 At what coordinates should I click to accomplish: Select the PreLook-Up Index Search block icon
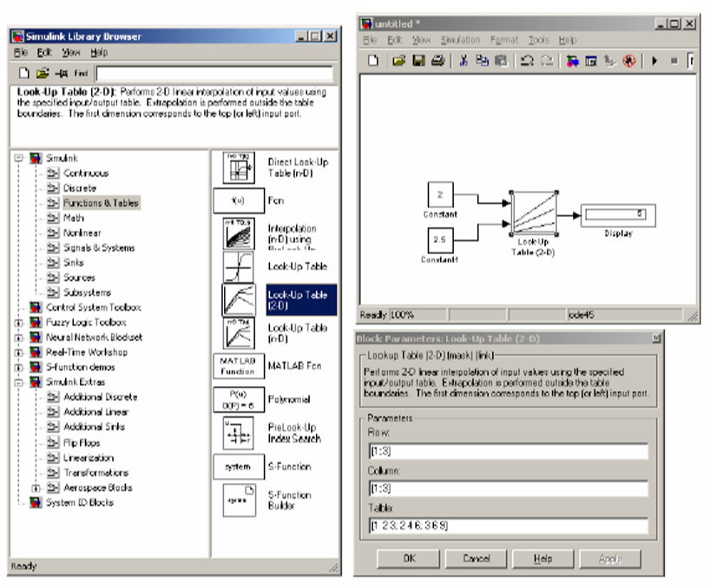click(x=239, y=433)
